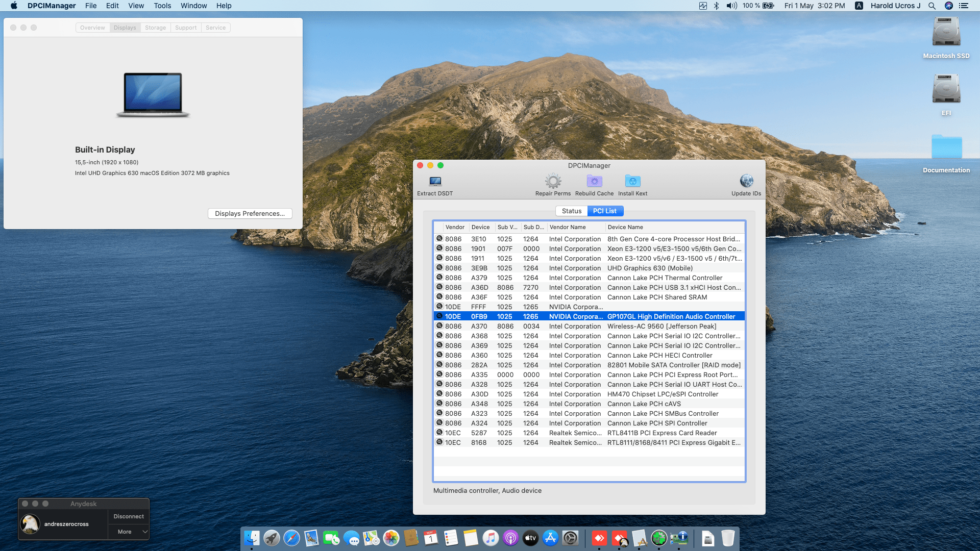This screenshot has width=980, height=551.
Task: Click the Harold Ucros J user name
Action: [895, 6]
